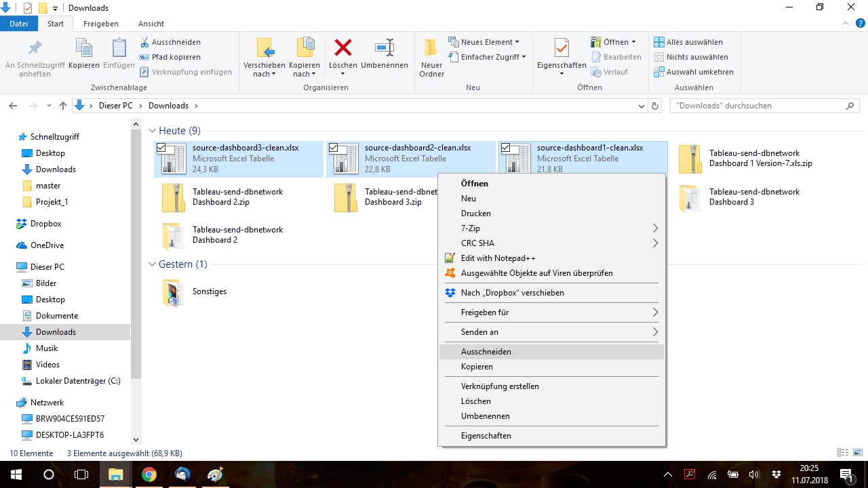Click Pfad kopieren in the ribbon
This screenshot has height=488, width=868.
point(176,57)
